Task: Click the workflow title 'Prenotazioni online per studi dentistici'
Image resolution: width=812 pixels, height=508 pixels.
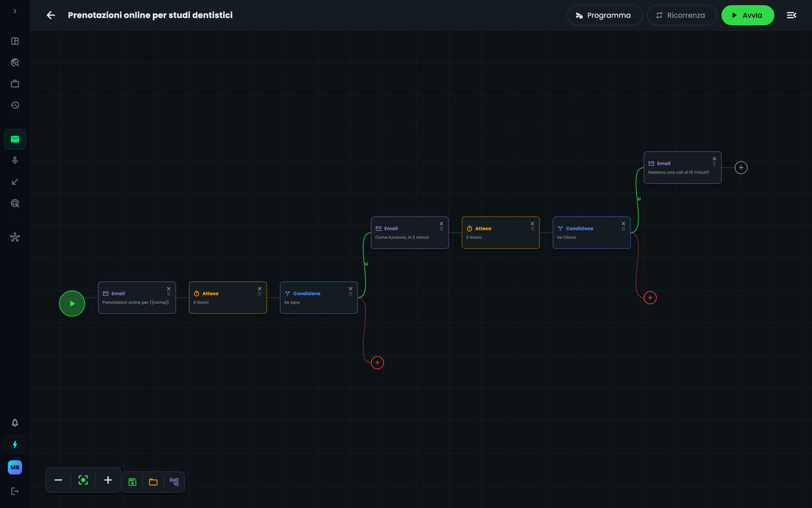Action: 150,15
